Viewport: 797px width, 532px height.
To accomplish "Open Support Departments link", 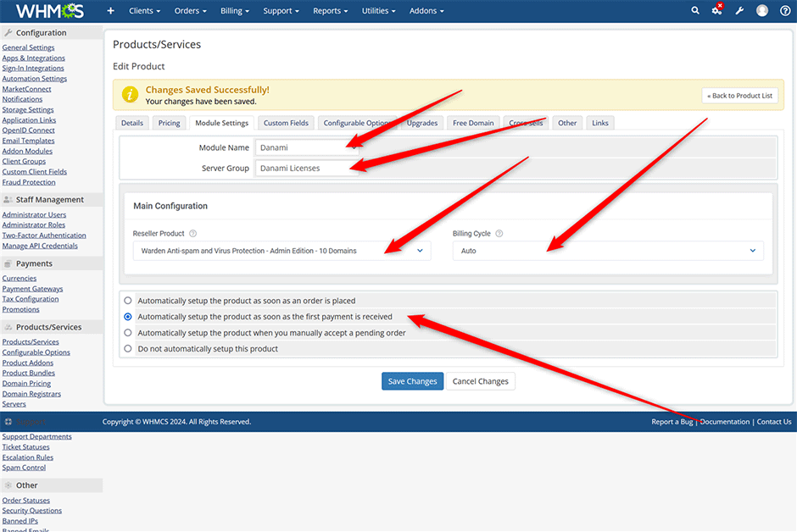I will (x=36, y=436).
